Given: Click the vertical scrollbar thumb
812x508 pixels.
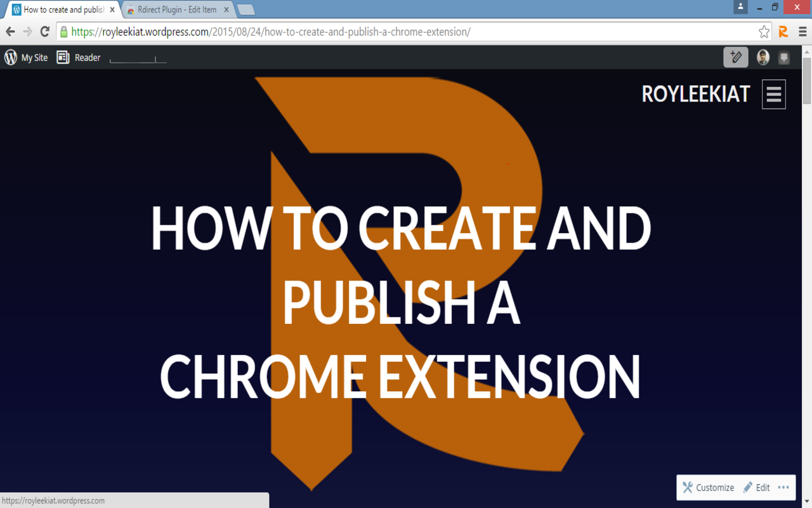Looking at the screenshot, I should point(807,81).
